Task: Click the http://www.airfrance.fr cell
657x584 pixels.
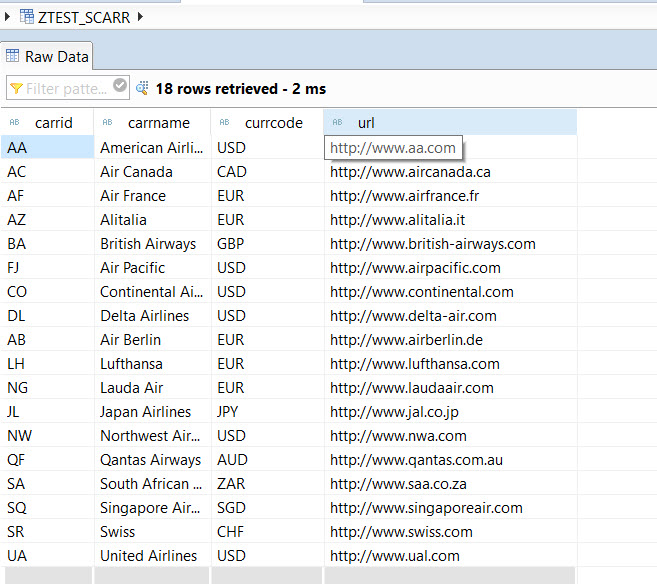Action: pyautogui.click(x=450, y=196)
